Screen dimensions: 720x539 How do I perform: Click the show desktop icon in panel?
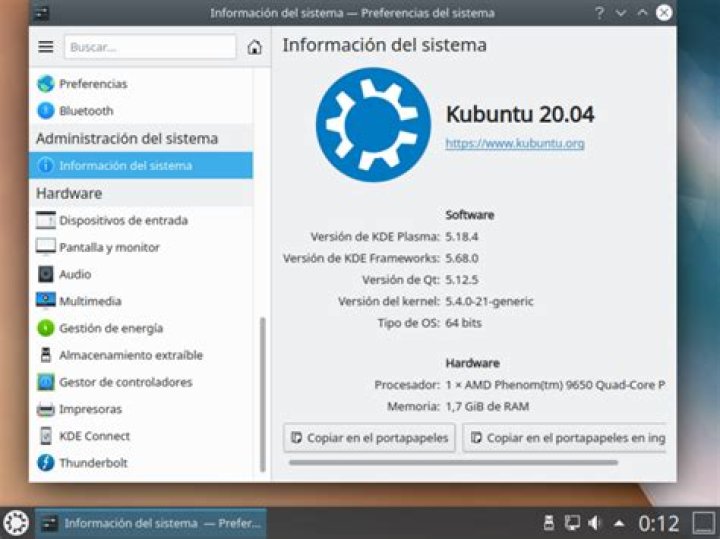pos(703,523)
